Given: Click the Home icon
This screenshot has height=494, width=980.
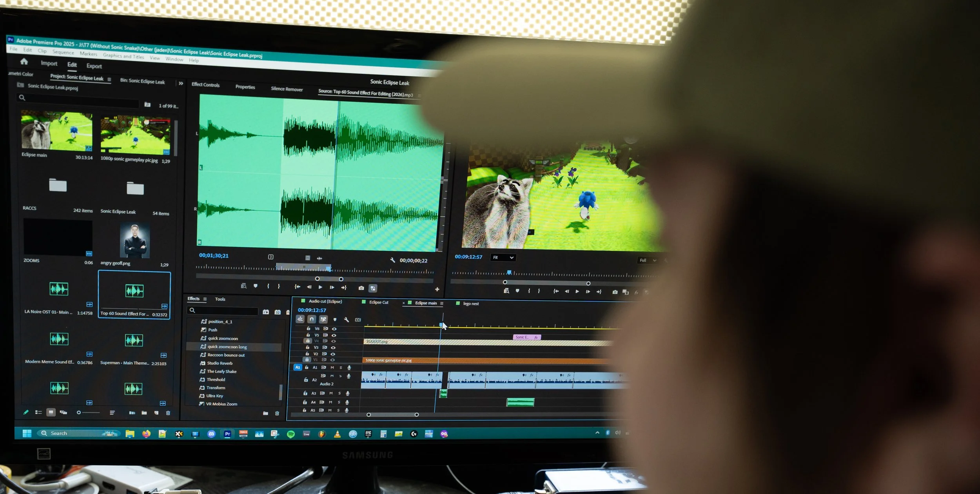Looking at the screenshot, I should pyautogui.click(x=24, y=62).
